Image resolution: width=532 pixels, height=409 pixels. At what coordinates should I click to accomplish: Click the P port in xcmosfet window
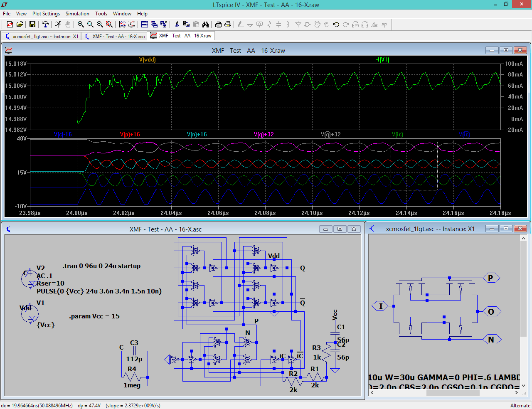491,278
